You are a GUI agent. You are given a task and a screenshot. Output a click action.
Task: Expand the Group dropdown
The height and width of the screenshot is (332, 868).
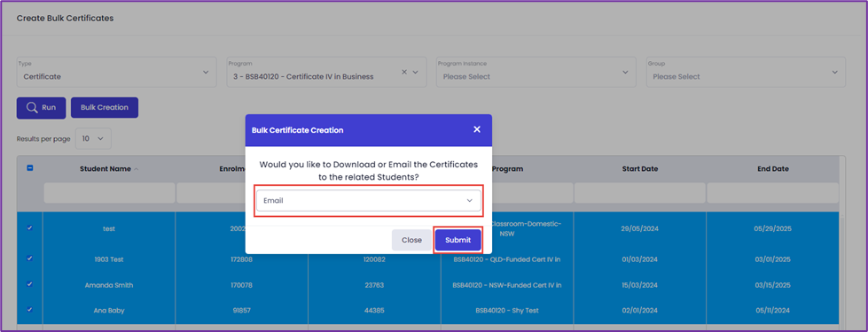(x=746, y=72)
